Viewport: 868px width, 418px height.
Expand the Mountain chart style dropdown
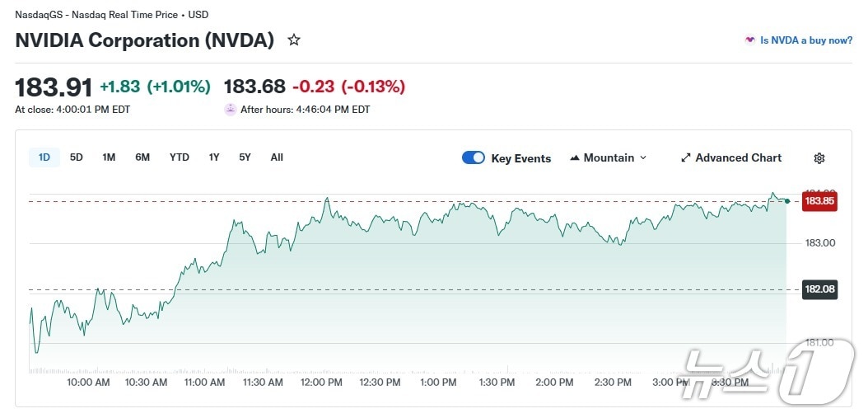tap(642, 158)
